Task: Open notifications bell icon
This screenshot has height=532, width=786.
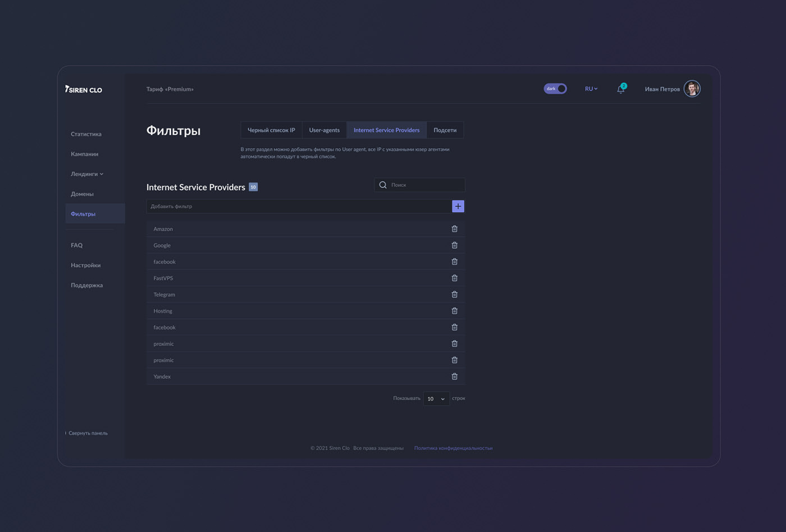Action: tap(620, 89)
